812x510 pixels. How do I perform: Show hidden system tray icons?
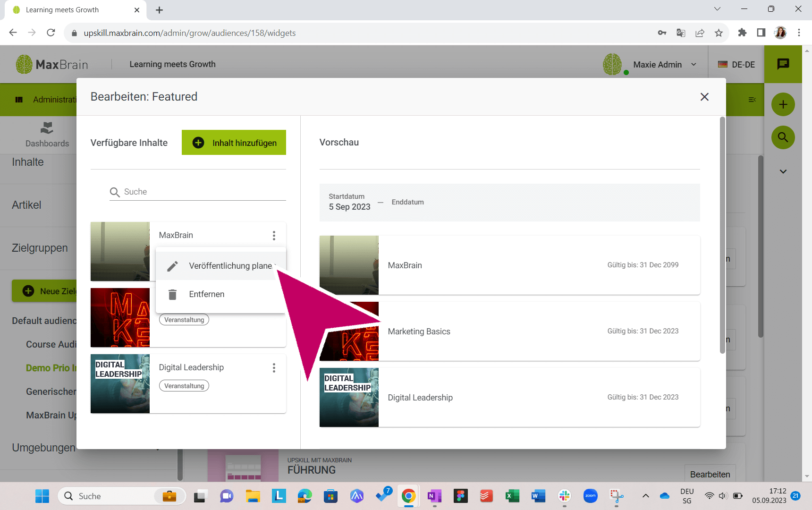pyautogui.click(x=645, y=496)
